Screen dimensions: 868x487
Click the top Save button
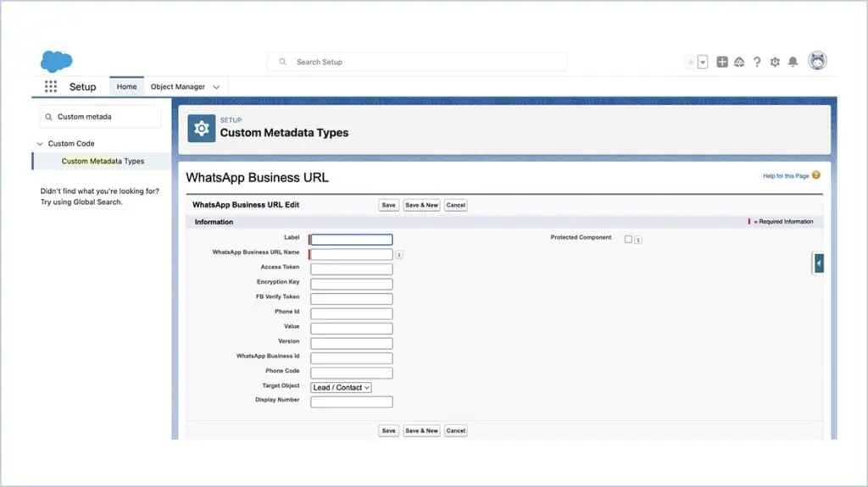pos(388,205)
